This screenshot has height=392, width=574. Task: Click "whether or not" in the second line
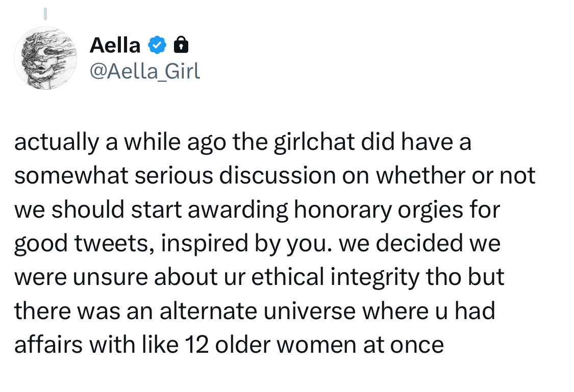click(x=456, y=176)
